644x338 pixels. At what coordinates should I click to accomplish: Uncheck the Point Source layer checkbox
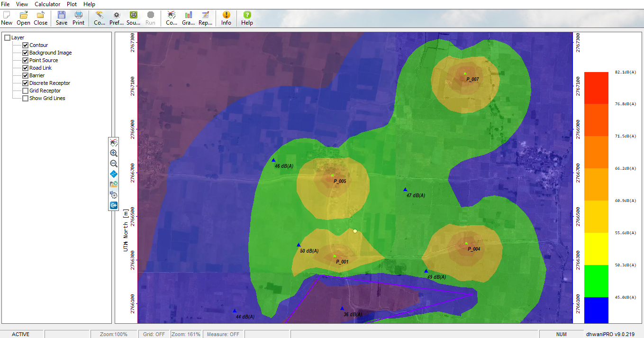26,60
